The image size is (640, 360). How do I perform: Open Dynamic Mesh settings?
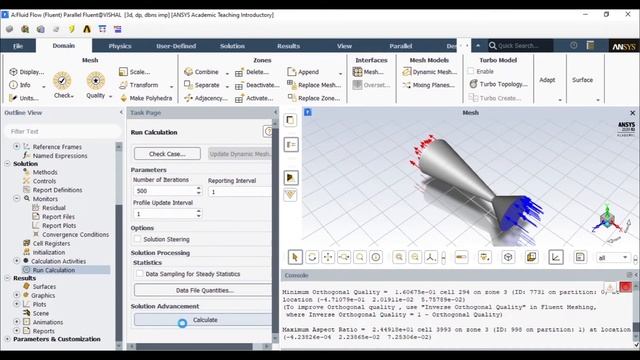click(430, 72)
